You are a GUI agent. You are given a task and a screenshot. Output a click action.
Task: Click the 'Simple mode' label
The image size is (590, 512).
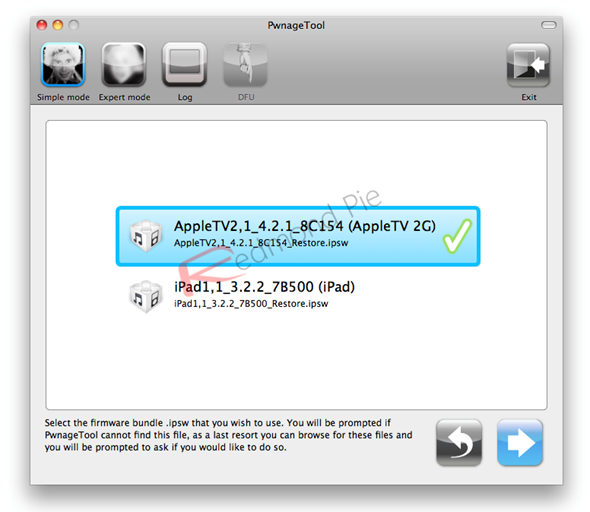tap(63, 97)
